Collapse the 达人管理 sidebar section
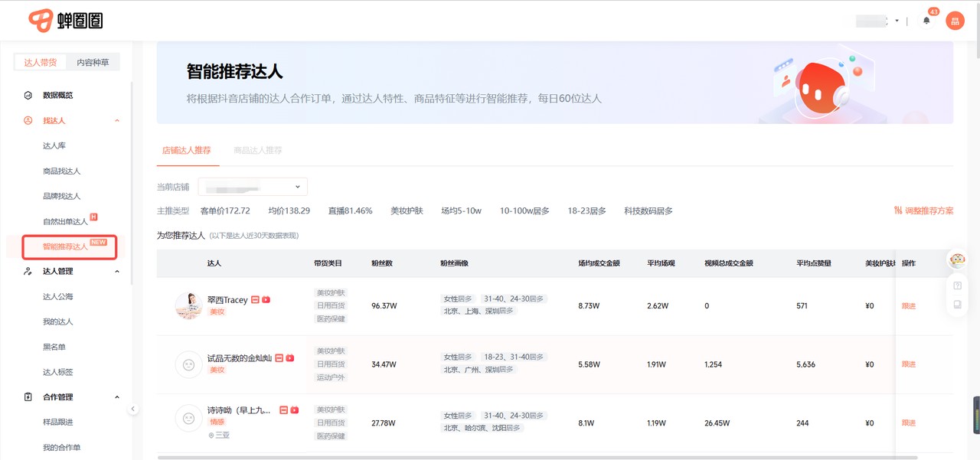The width and height of the screenshot is (980, 460). click(117, 271)
